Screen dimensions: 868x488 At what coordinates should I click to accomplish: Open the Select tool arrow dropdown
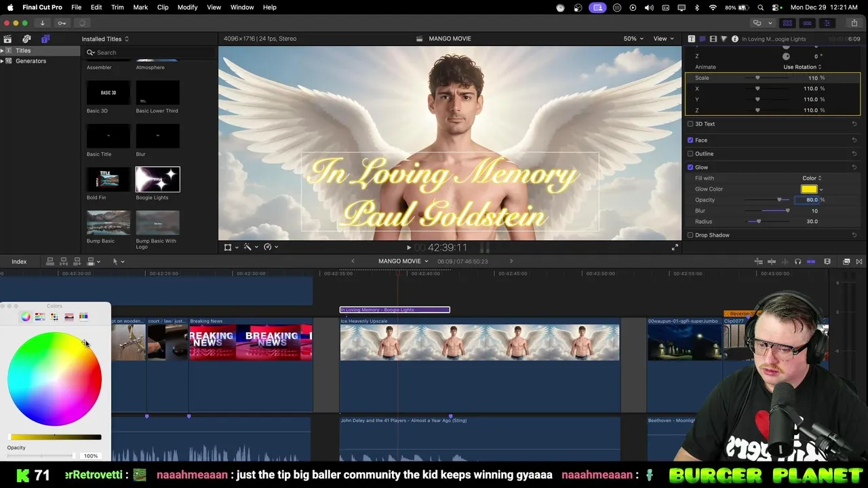point(118,261)
